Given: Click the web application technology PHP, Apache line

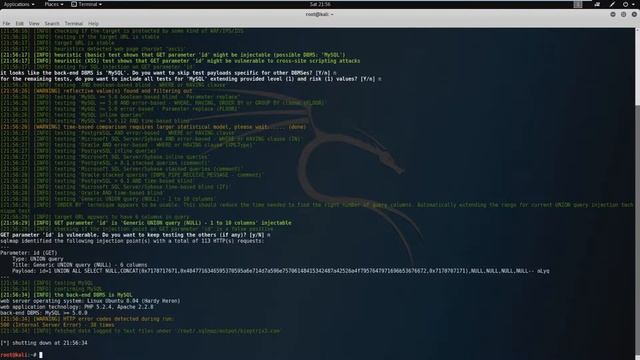Looking at the screenshot, I should [x=77, y=307].
